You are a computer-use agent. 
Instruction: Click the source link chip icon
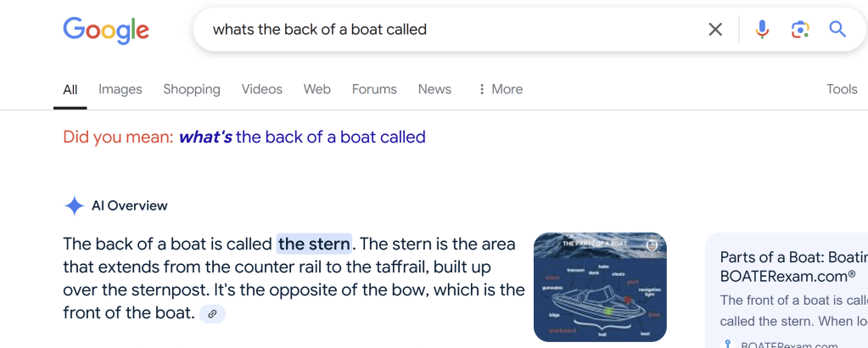pos(212,313)
